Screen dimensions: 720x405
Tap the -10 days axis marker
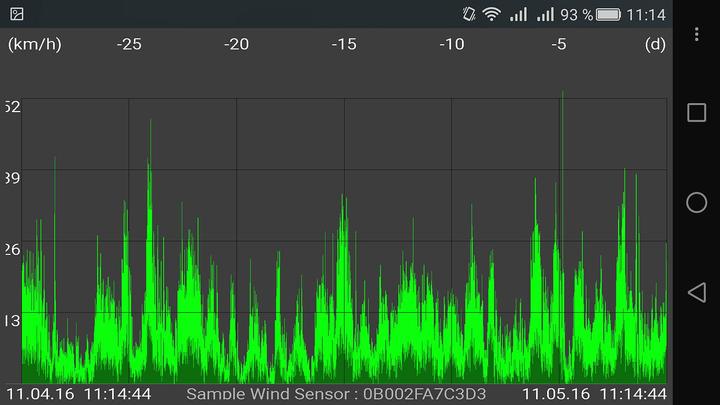point(452,44)
